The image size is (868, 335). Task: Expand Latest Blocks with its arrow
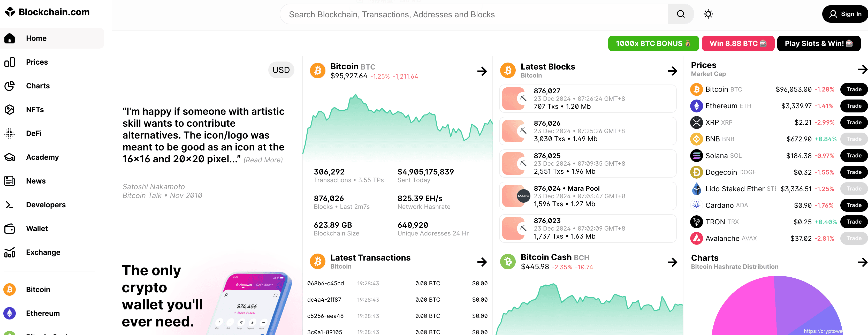672,71
